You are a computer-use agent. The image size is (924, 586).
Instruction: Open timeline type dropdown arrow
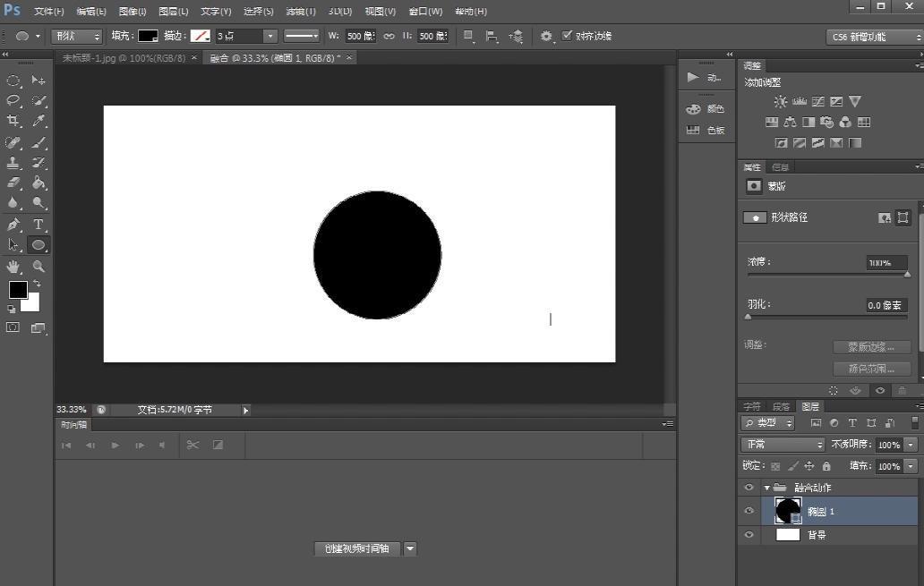[410, 549]
